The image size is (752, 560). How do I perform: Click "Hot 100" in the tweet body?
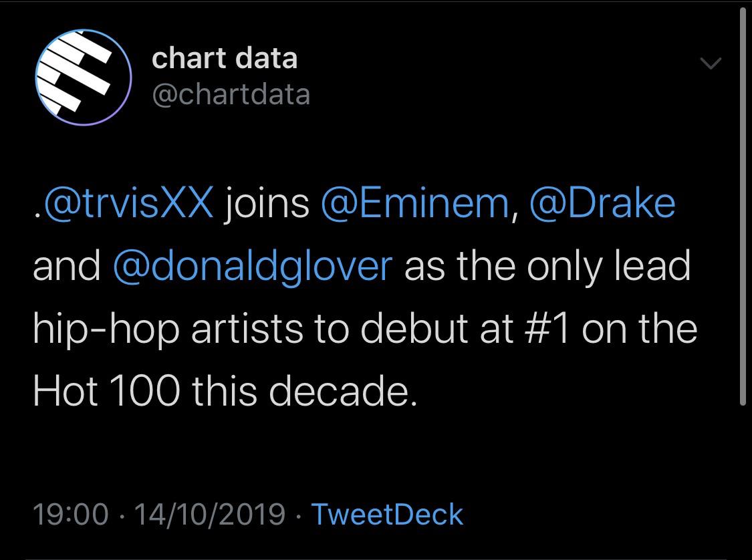tap(106, 392)
